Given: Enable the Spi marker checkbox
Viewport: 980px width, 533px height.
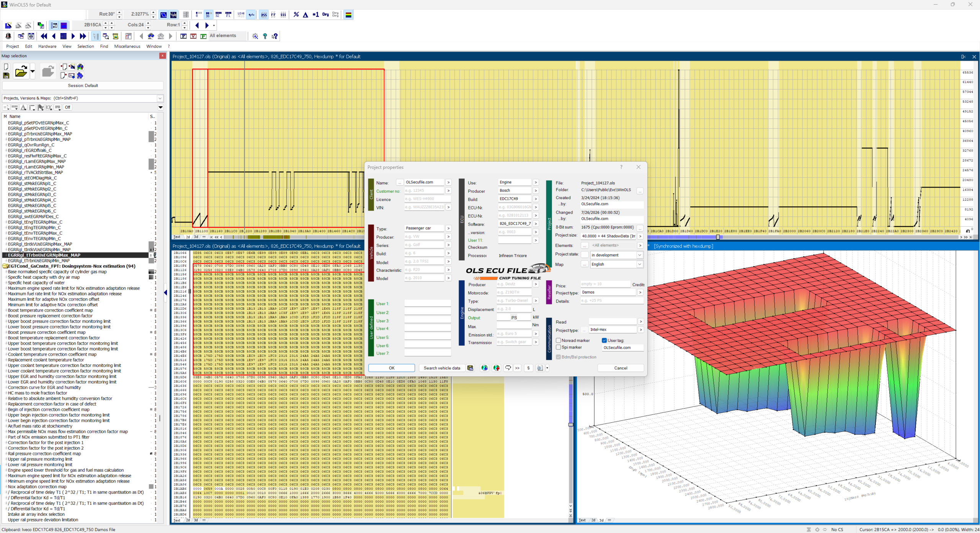Looking at the screenshot, I should tap(559, 347).
